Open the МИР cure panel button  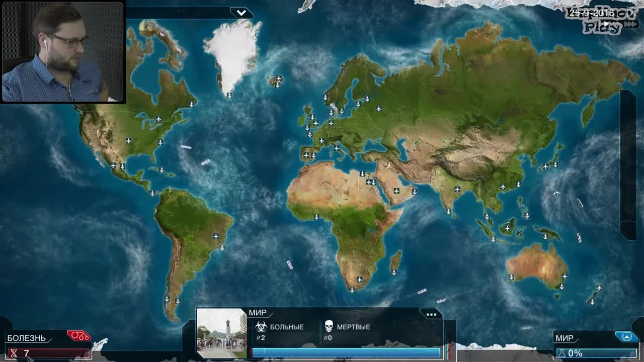[x=564, y=338]
